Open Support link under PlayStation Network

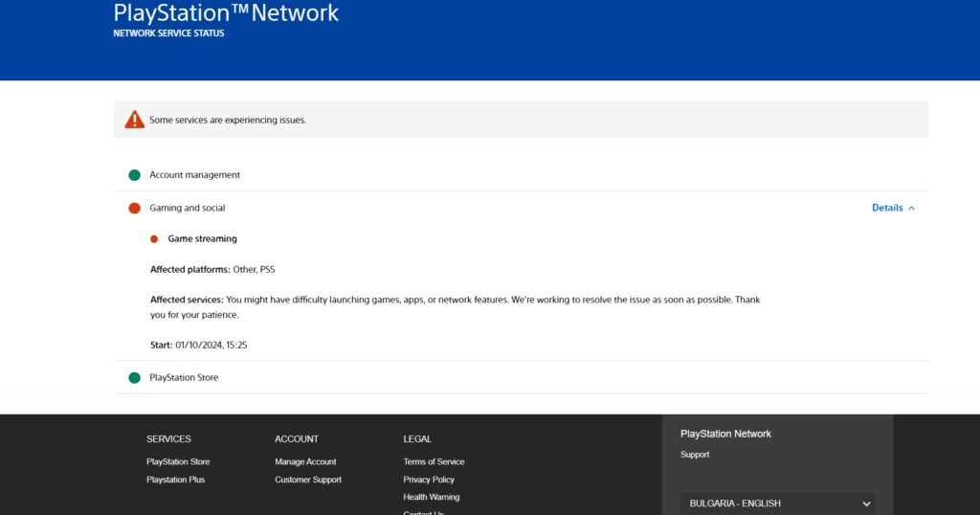coord(695,455)
